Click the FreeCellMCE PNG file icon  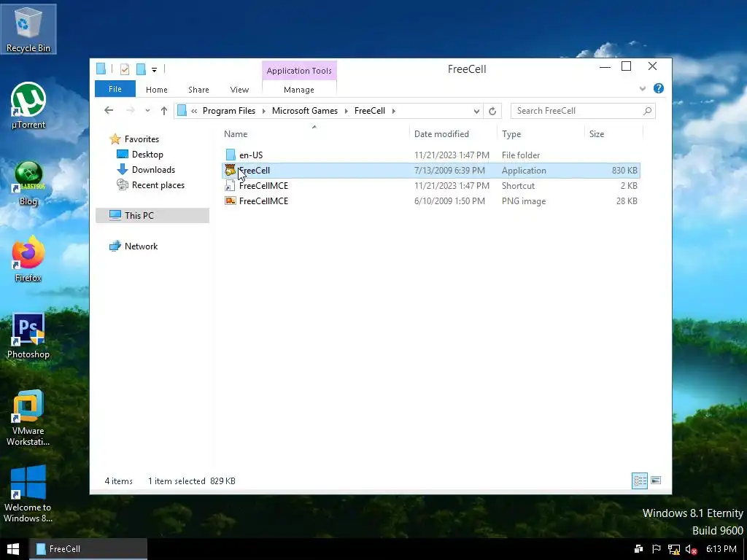[231, 201]
